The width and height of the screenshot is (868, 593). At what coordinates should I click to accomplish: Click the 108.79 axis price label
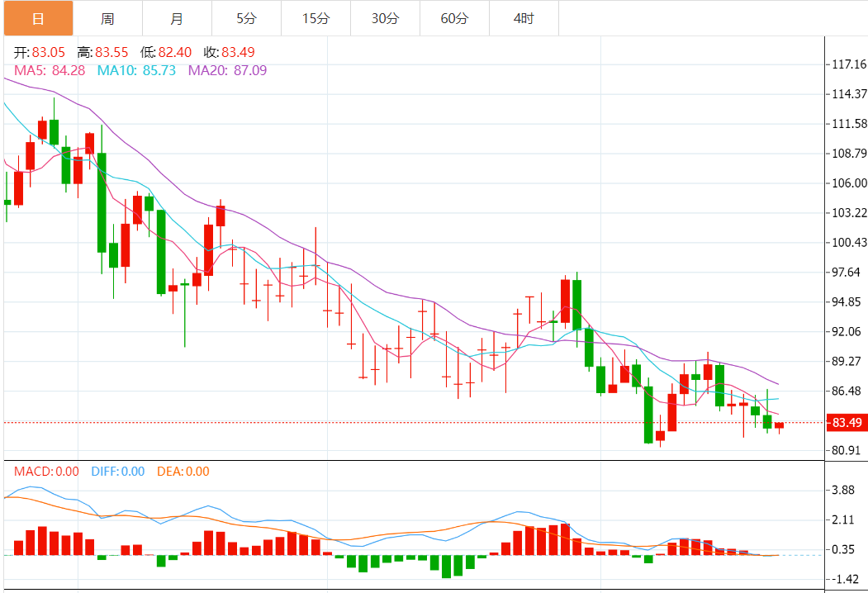(849, 154)
